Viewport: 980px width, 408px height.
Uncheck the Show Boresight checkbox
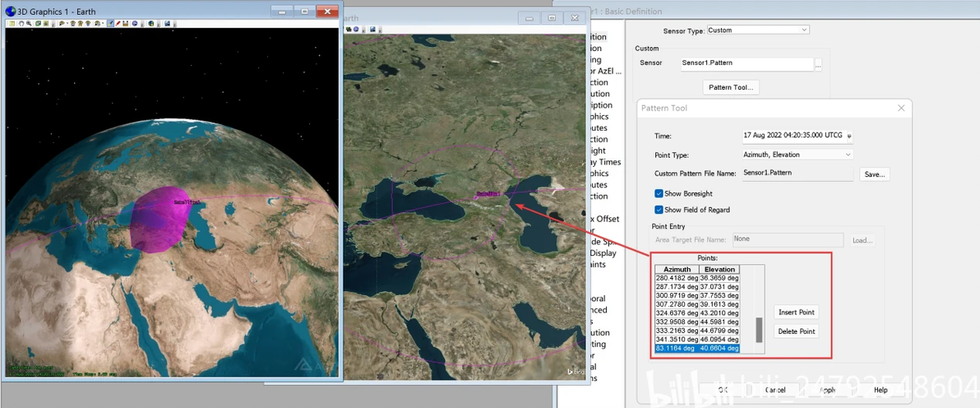pyautogui.click(x=659, y=194)
